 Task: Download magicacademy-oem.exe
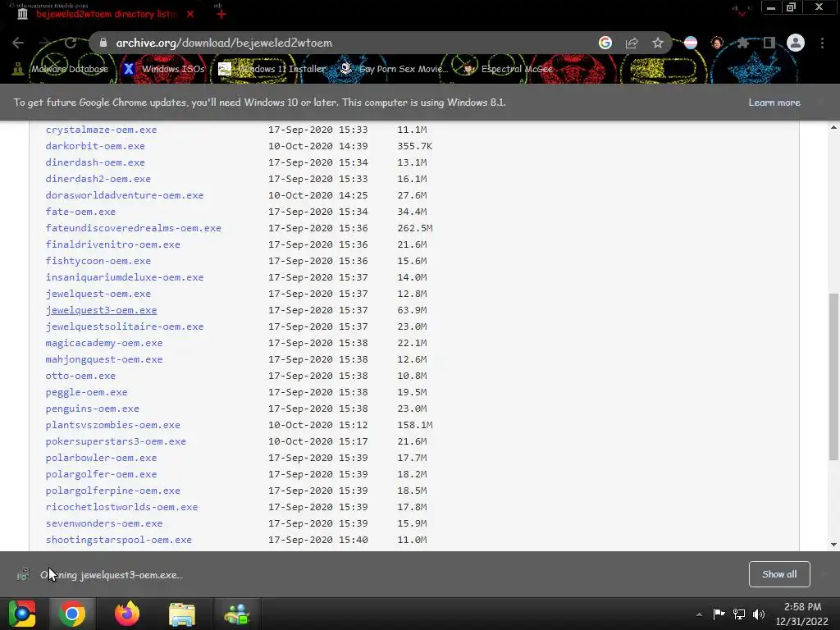(x=104, y=343)
